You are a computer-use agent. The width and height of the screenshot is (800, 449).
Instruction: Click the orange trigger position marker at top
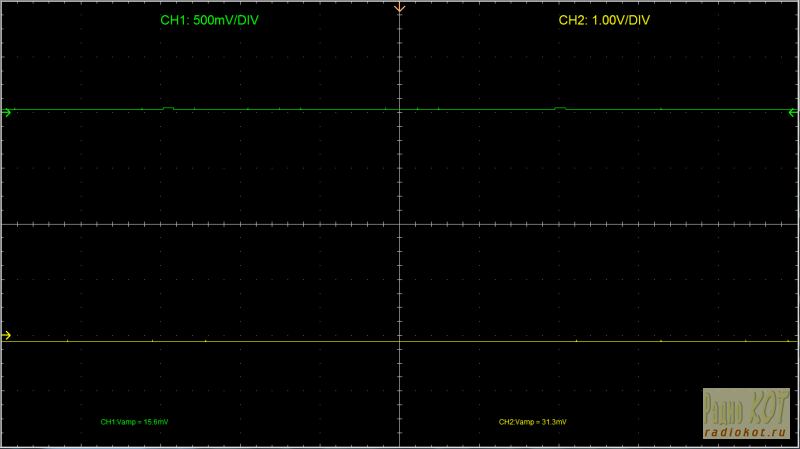[x=400, y=8]
